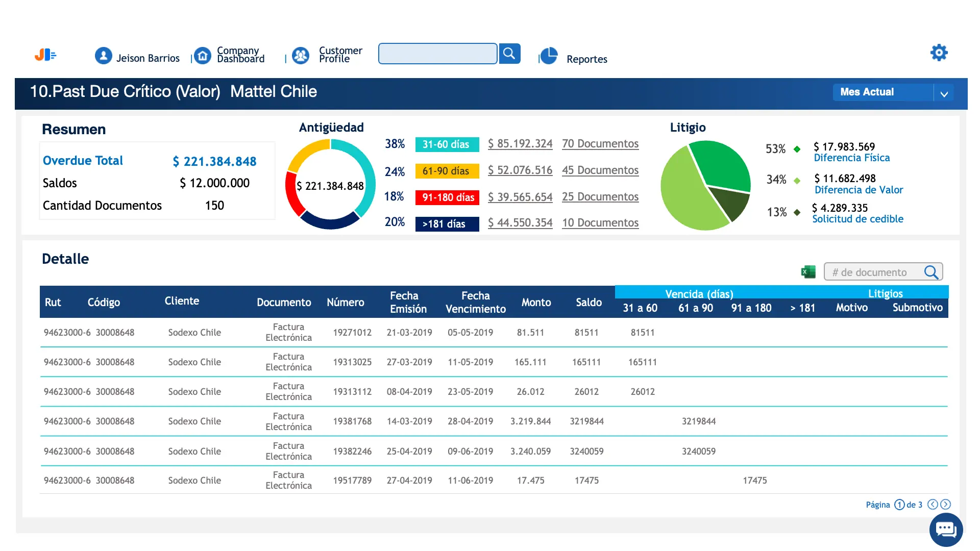The image size is (980, 551).
Task: Click the red 91-180 días swatch
Action: [x=447, y=197]
